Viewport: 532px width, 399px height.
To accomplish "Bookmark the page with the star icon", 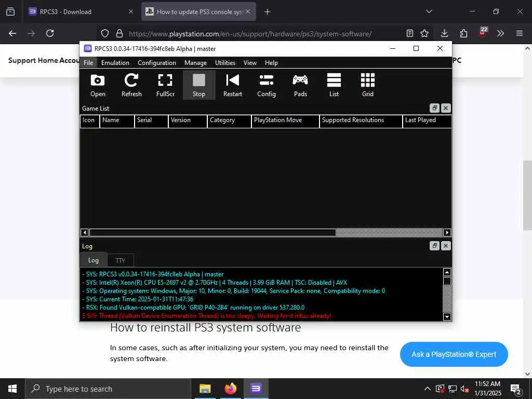I will pos(424,33).
